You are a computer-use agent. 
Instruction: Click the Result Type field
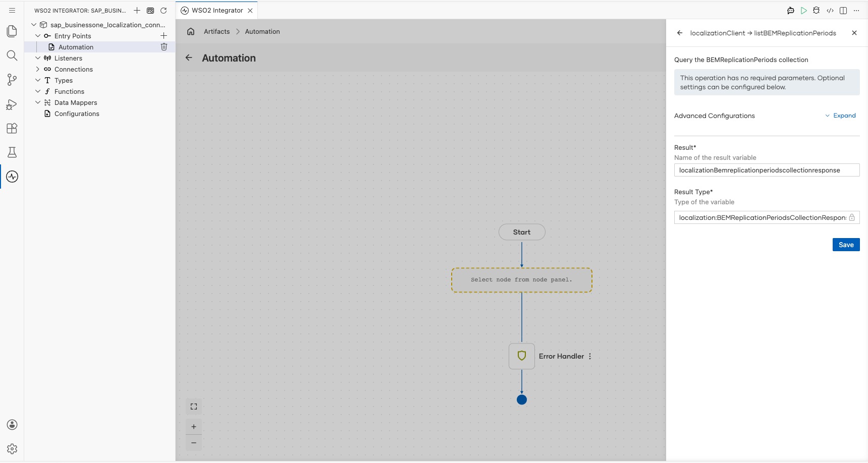pyautogui.click(x=767, y=217)
